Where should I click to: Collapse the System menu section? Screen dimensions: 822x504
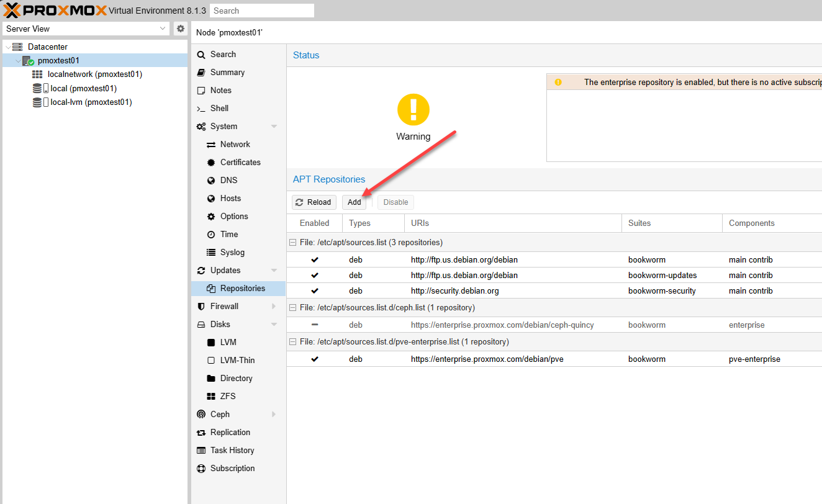coord(274,127)
